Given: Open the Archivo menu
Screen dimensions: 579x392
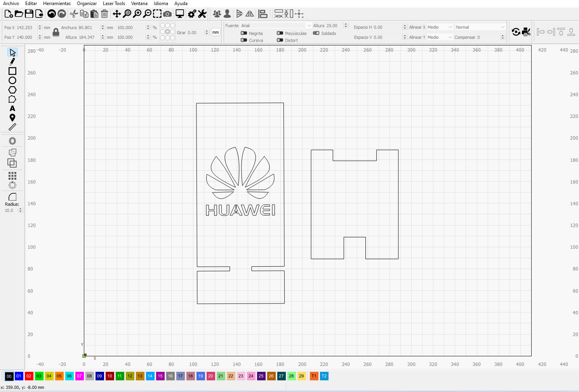Looking at the screenshot, I should (11, 3).
